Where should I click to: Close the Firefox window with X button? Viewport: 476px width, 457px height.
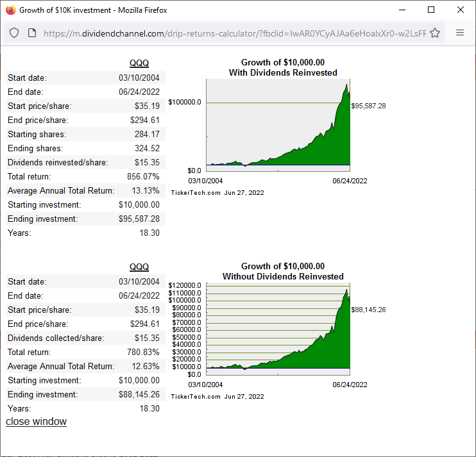(461, 10)
